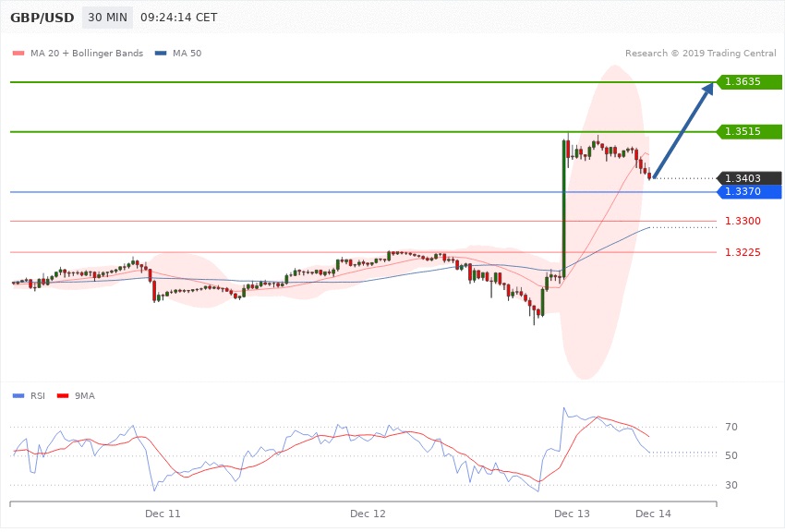Toggle the RSI indicator legend
The width and height of the screenshot is (785, 532).
(37, 395)
